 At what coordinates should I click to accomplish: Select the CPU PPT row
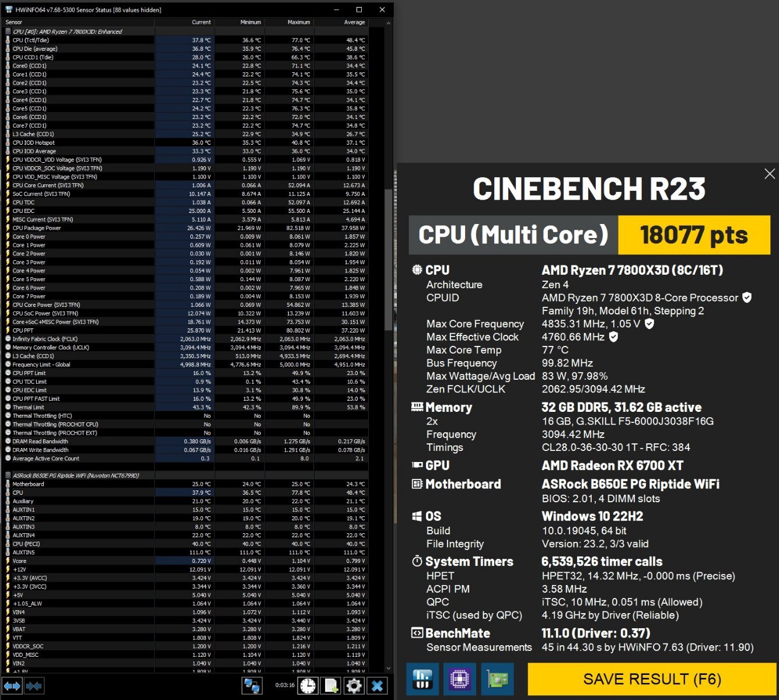186,330
